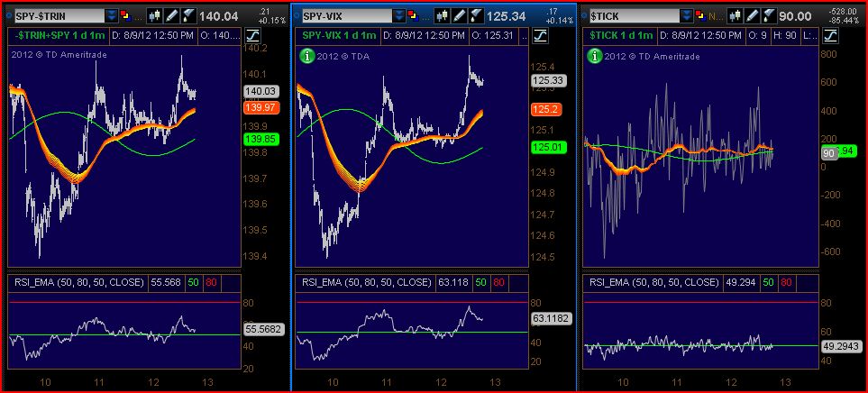The height and width of the screenshot is (393, 868).
Task: Click +0.14% change value
Action: (562, 21)
